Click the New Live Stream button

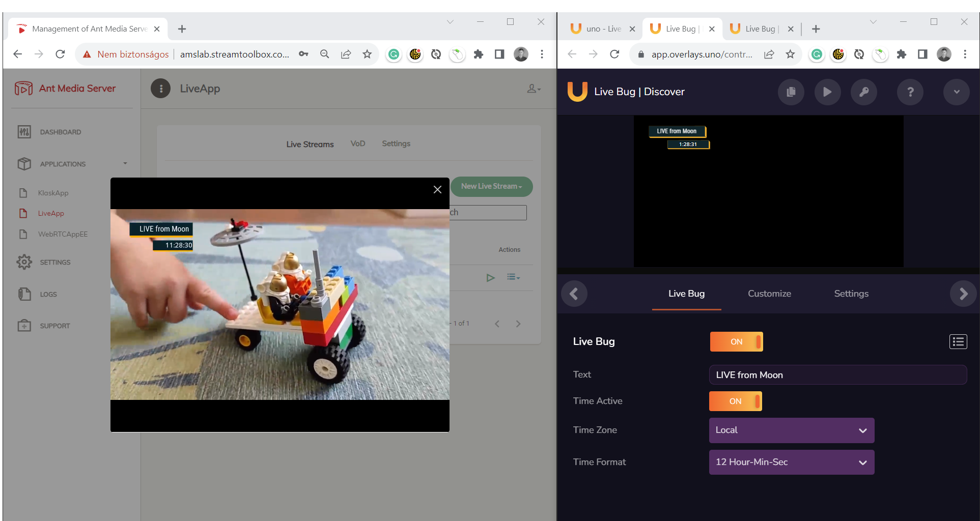point(491,187)
